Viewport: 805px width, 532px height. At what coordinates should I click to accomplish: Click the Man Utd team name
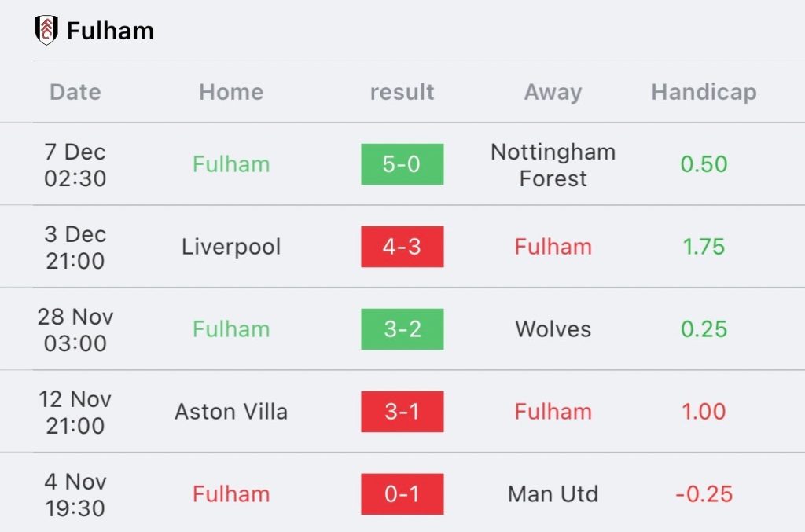553,494
